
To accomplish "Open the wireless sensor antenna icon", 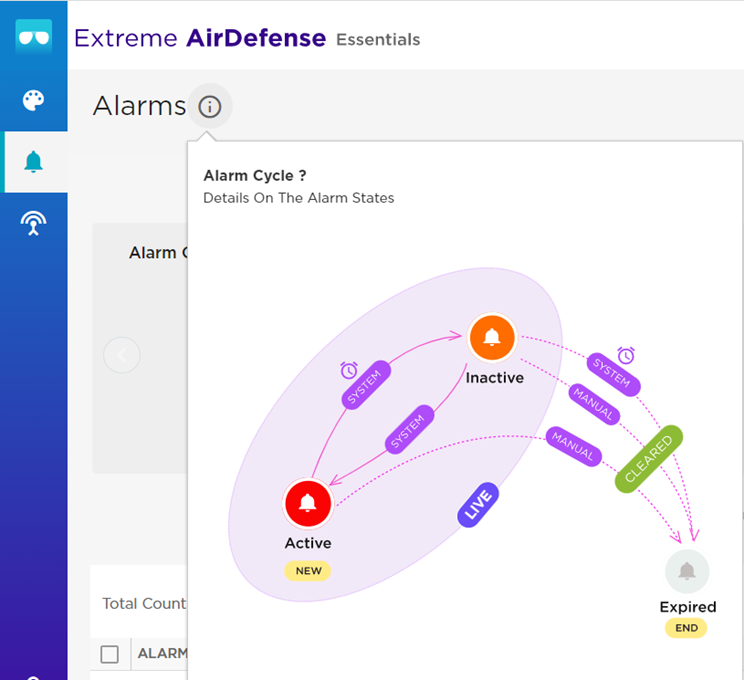I will 33,224.
